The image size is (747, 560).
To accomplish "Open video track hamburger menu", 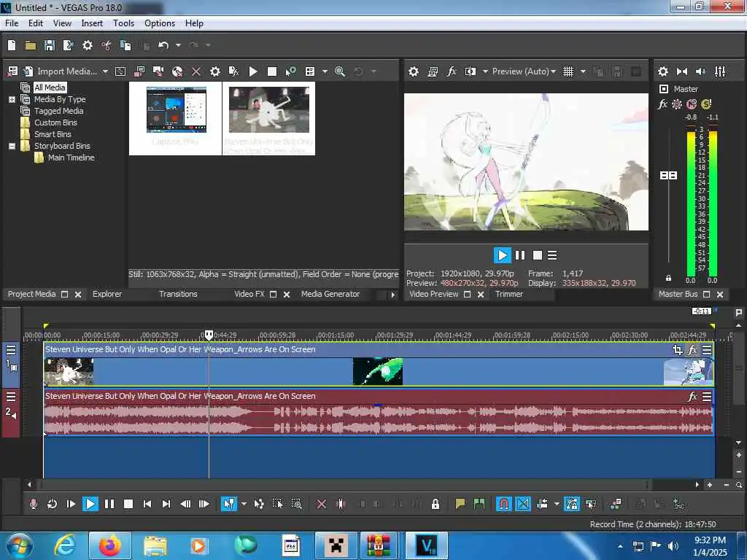I will click(11, 350).
